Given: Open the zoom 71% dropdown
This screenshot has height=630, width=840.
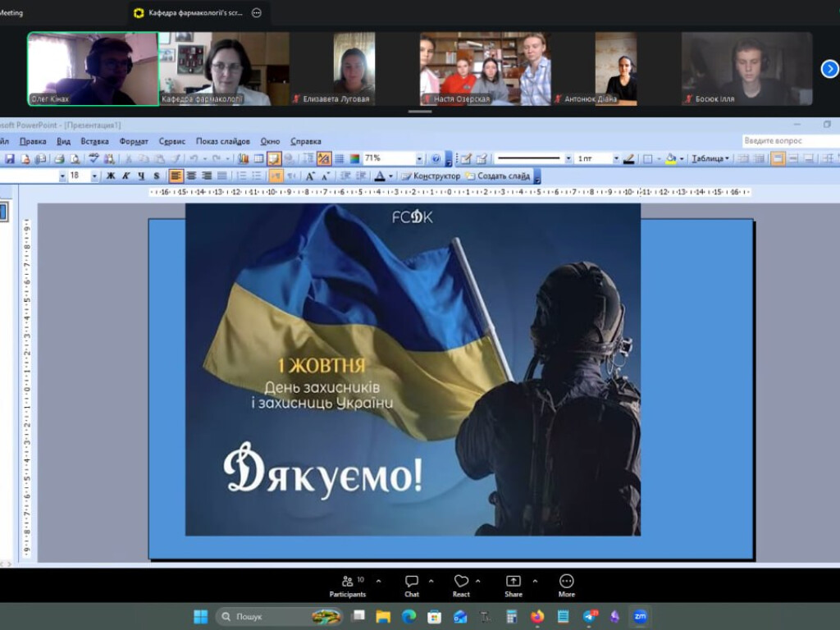Looking at the screenshot, I should (x=419, y=158).
